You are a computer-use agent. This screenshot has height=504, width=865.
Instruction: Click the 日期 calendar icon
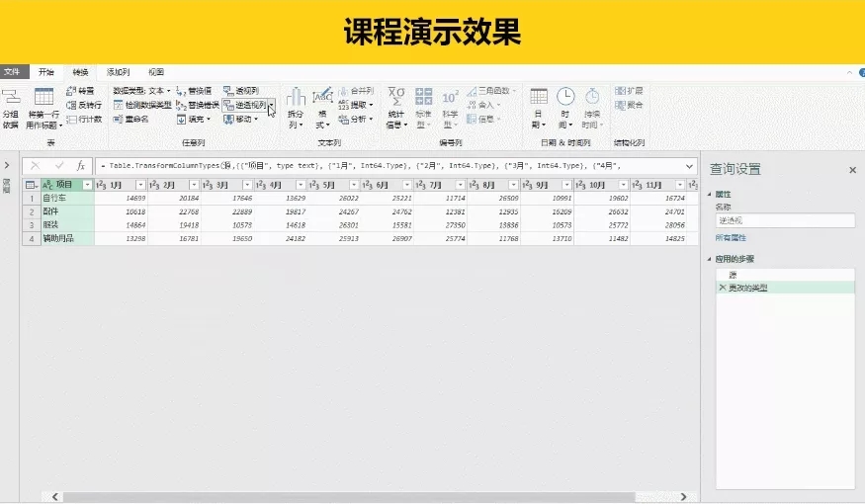pos(539,97)
